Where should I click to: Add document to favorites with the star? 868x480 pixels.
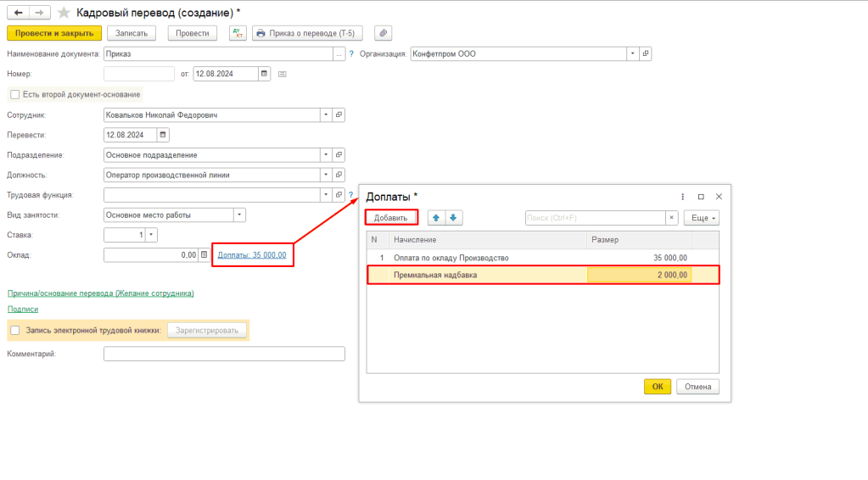coord(64,13)
